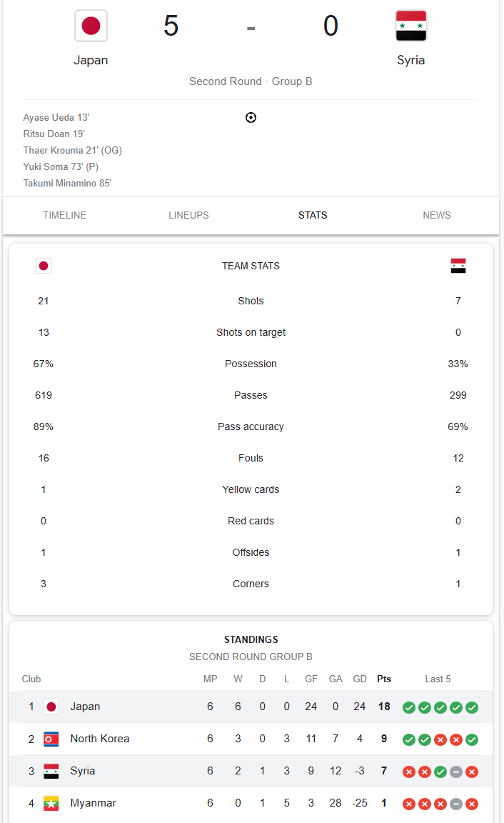Click the Pts column header
The height and width of the screenshot is (823, 504).
(x=384, y=679)
